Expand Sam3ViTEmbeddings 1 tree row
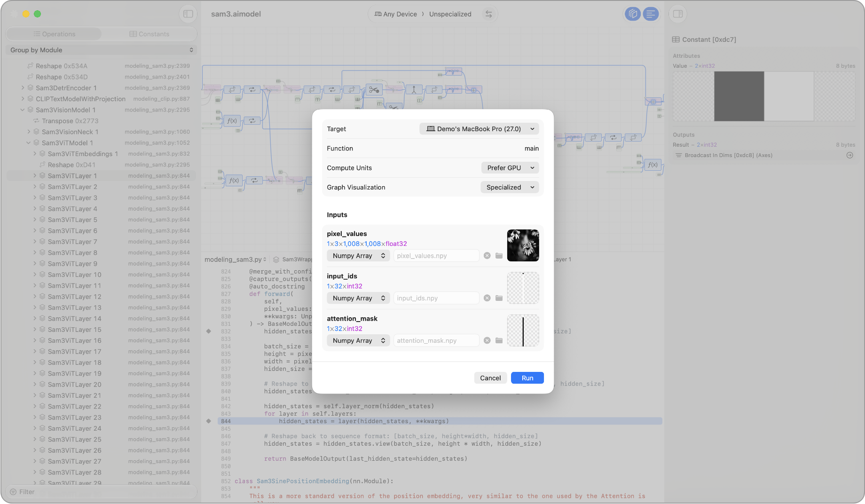 [35, 154]
